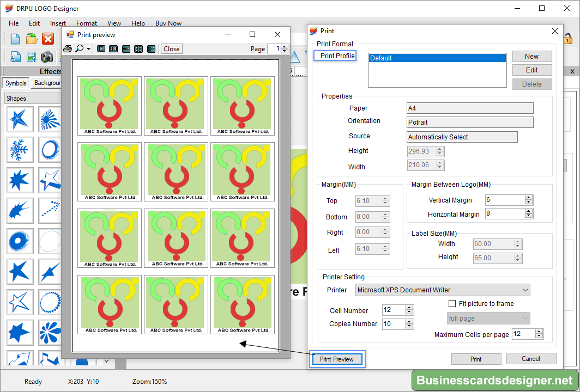580x392 pixels.
Task: Select the solid six-point star beside flower shape
Action: [x=20, y=333]
